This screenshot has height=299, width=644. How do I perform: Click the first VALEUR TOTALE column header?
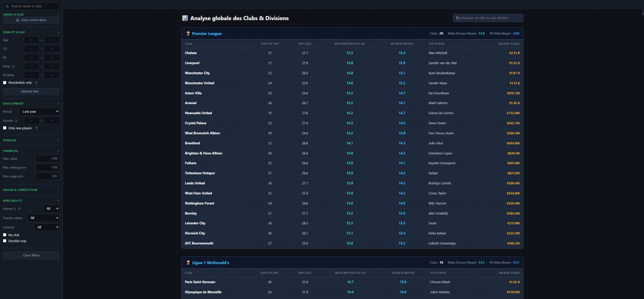pos(509,44)
